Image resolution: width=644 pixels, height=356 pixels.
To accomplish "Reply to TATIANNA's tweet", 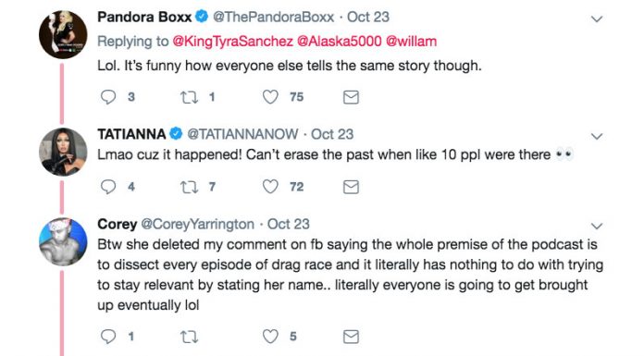I will click(108, 187).
